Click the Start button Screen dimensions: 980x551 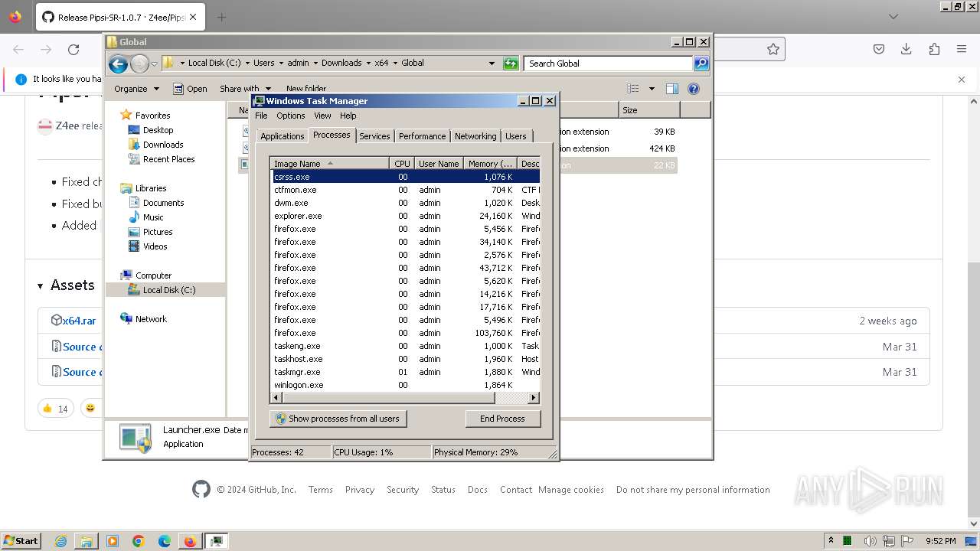click(x=21, y=541)
